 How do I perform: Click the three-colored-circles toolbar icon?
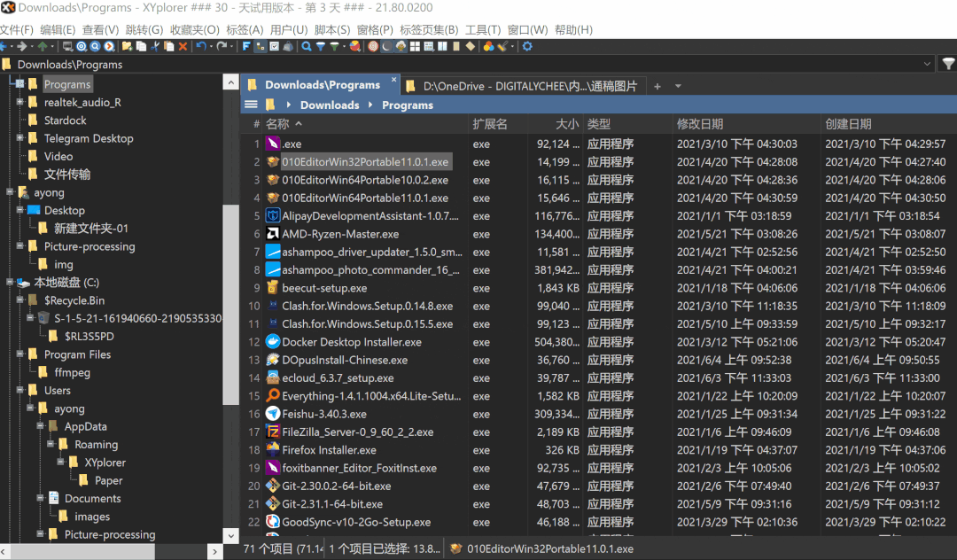(489, 46)
